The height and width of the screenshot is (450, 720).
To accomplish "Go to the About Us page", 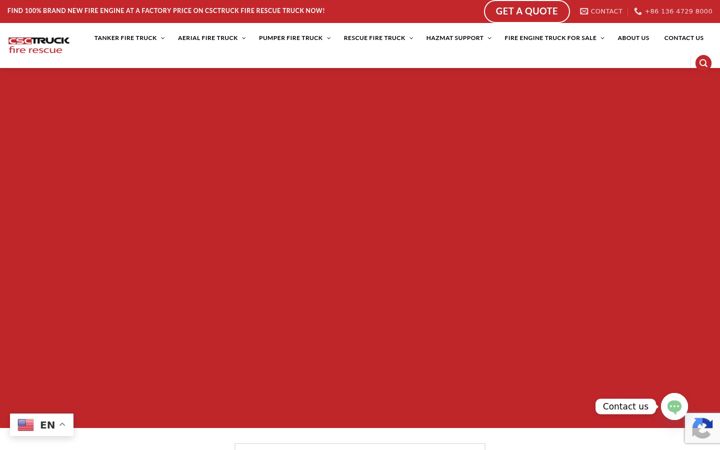I will [x=633, y=38].
